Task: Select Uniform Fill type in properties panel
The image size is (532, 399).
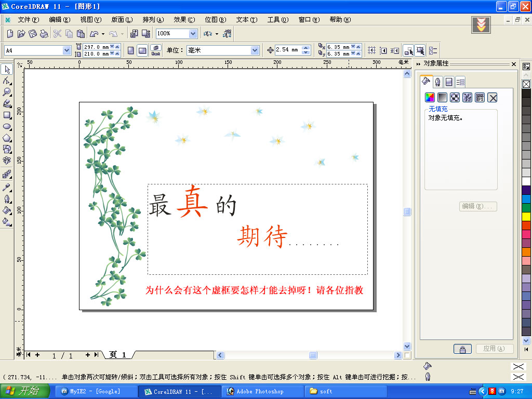Action: point(430,98)
